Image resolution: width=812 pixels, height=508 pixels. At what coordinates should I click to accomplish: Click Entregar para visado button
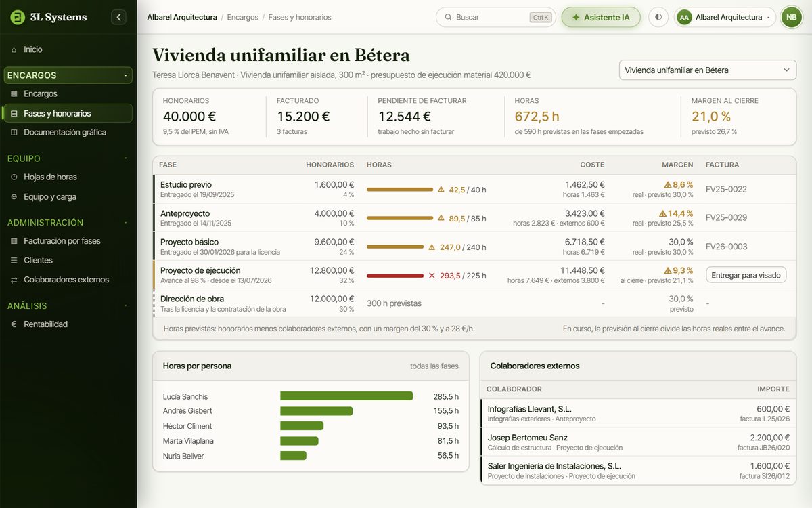click(x=746, y=274)
